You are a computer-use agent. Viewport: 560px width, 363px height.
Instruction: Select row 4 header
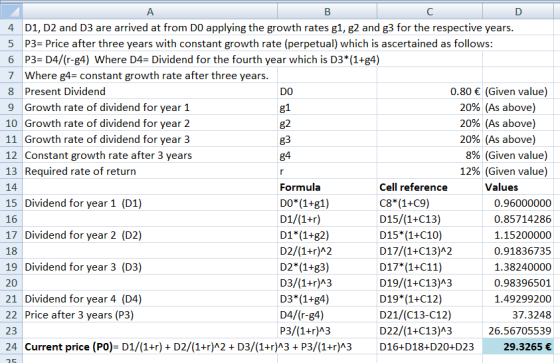11,28
